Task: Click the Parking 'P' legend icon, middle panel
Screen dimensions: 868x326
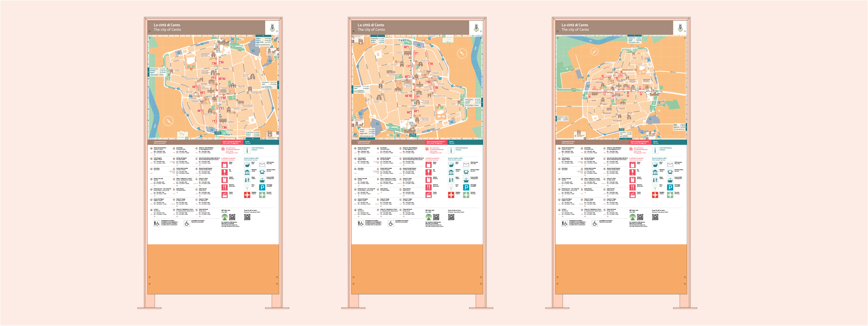Action: coord(466,187)
